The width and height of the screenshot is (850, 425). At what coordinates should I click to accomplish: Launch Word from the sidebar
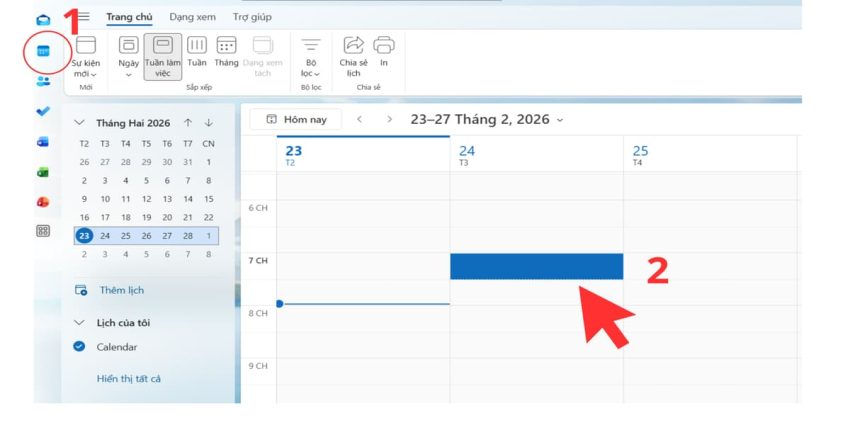tap(43, 142)
